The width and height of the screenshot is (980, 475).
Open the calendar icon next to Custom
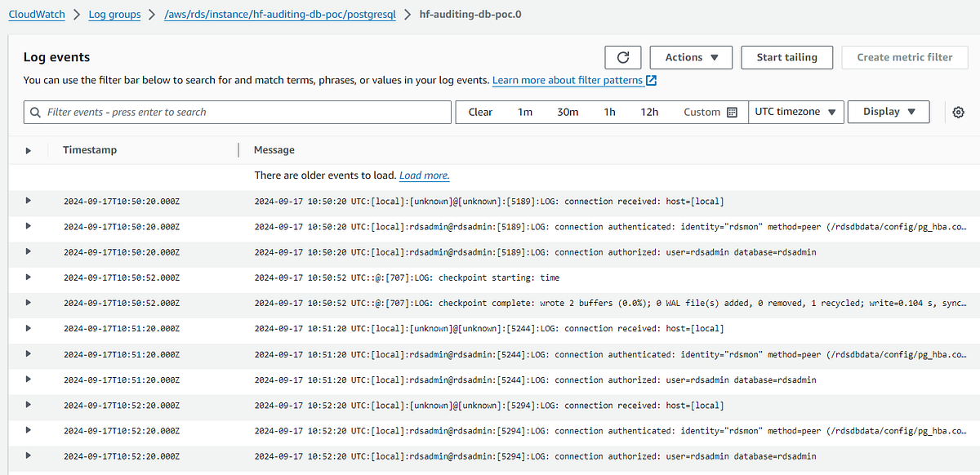733,112
